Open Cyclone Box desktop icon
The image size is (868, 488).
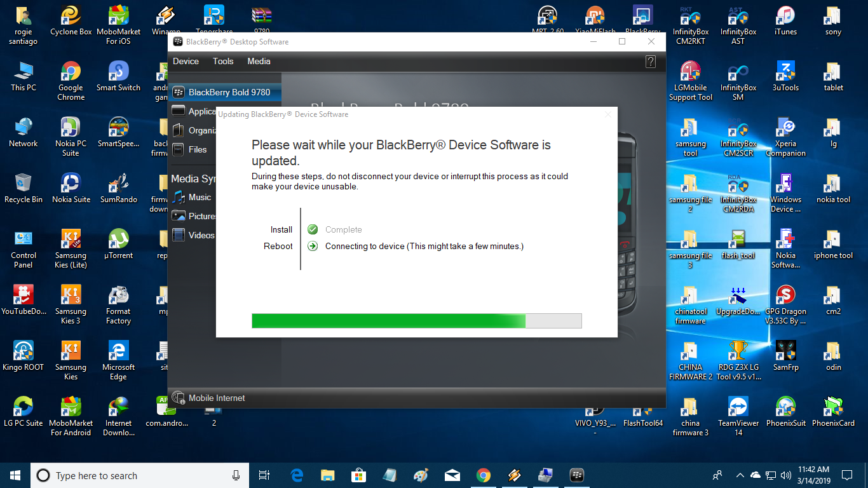[x=71, y=21]
